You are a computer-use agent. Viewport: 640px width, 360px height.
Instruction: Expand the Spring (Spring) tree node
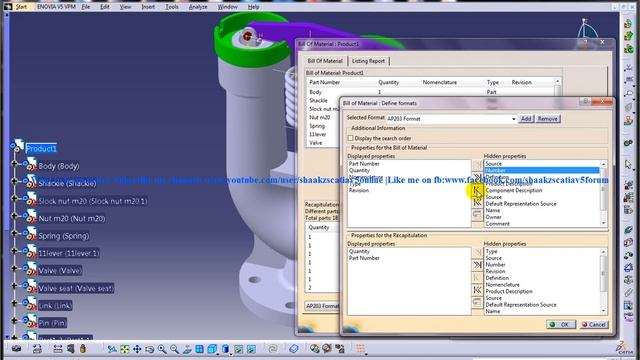14,233
